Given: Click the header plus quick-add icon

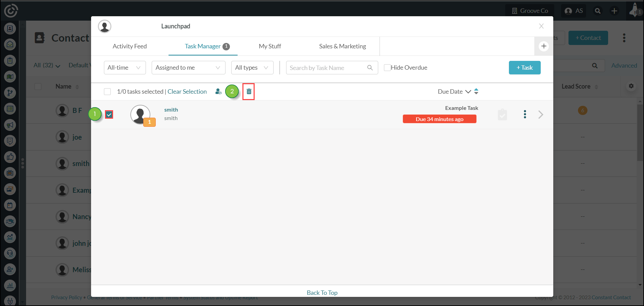Looking at the screenshot, I should coord(614,11).
